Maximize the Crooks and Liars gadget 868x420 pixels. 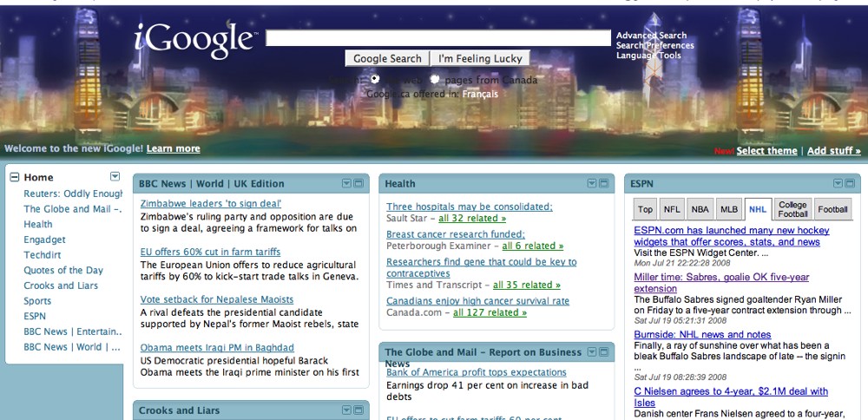(358, 410)
